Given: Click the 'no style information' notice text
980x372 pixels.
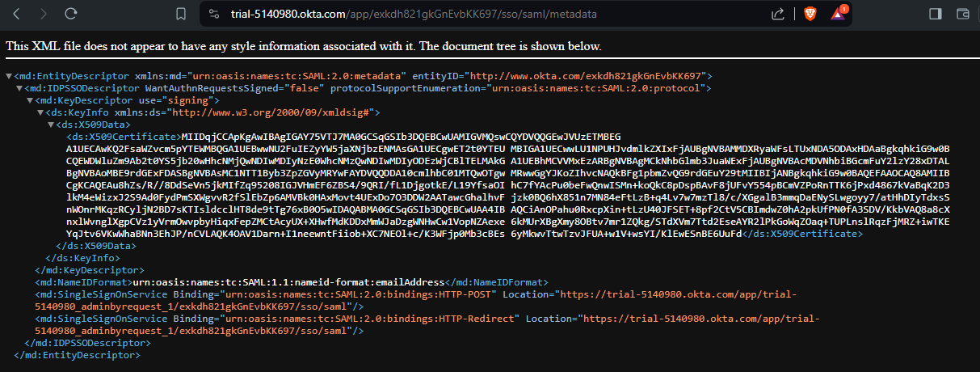Looking at the screenshot, I should point(304,45).
